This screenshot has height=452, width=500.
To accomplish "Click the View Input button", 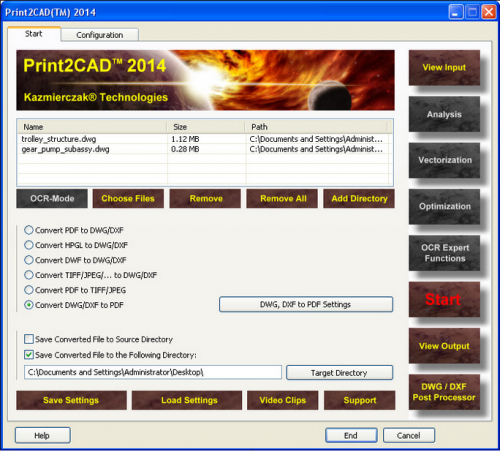I will pos(444,68).
